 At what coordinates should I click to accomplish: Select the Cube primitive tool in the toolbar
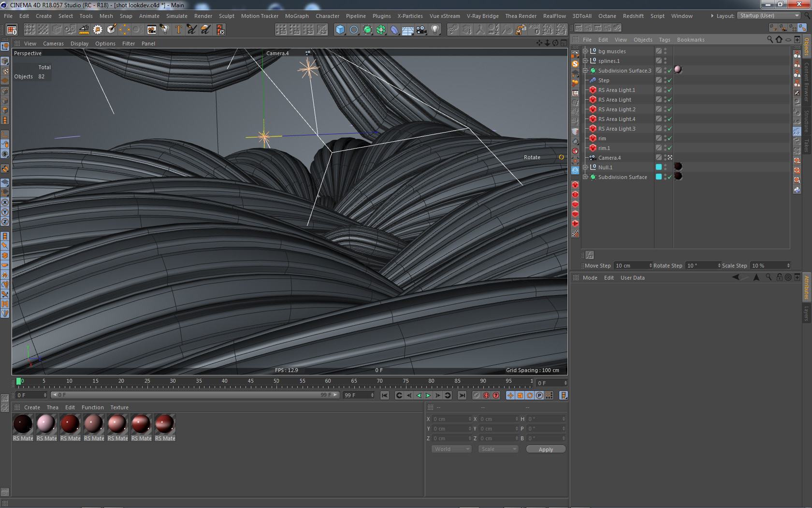click(340, 30)
